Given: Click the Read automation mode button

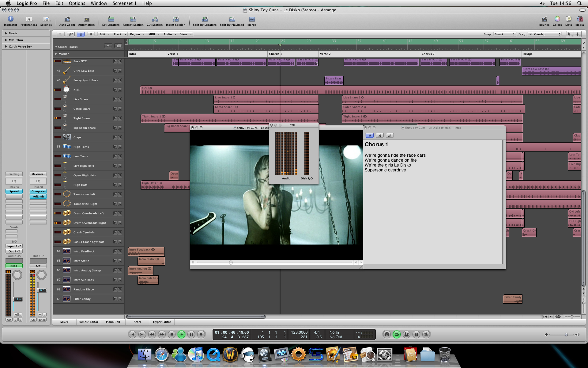Looking at the screenshot, I should (x=14, y=266).
